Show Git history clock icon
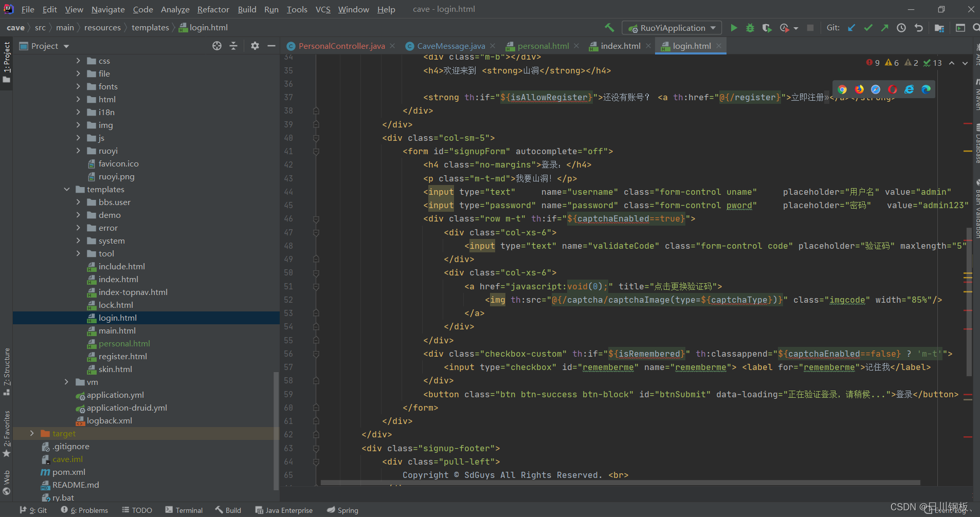Screen dimensions: 980x517 (x=901, y=28)
